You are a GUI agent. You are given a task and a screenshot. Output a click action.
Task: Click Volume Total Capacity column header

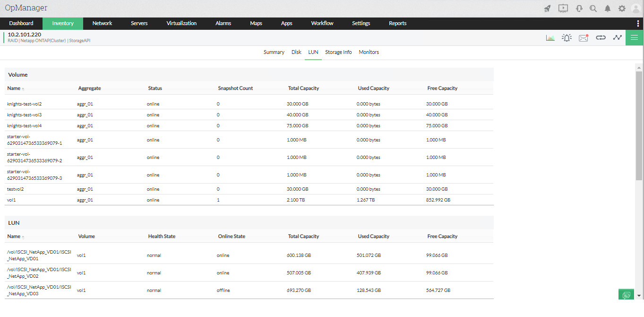(303, 88)
